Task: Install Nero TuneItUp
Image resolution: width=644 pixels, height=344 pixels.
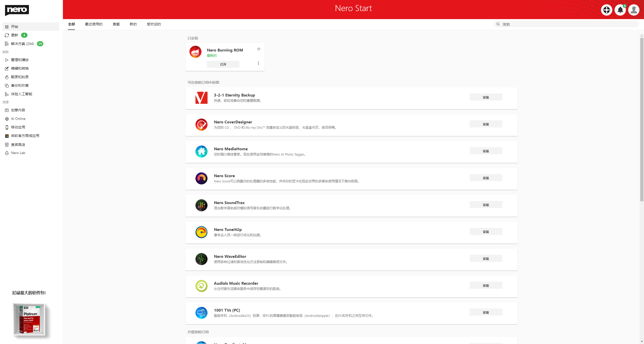Action: (x=486, y=232)
